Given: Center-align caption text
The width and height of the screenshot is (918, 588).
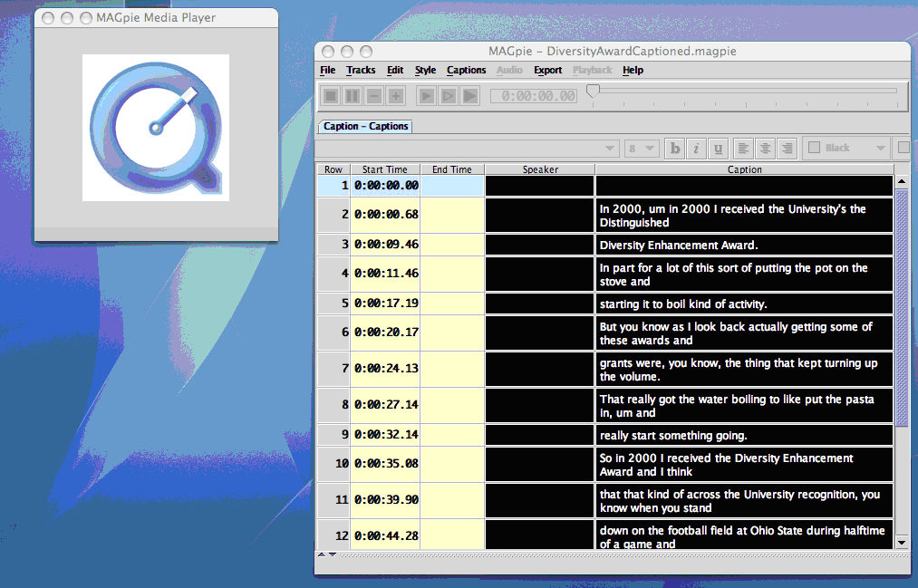Looking at the screenshot, I should coord(765,149).
